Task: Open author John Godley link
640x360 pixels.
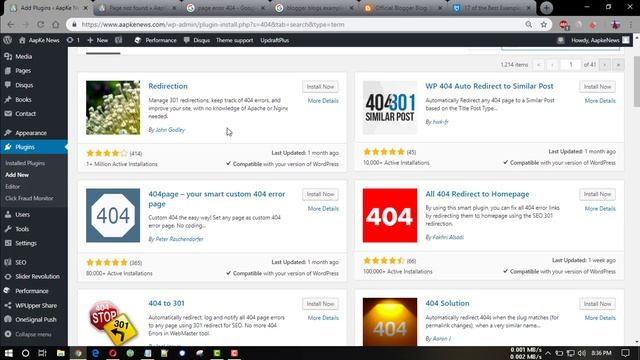Action: tap(170, 130)
